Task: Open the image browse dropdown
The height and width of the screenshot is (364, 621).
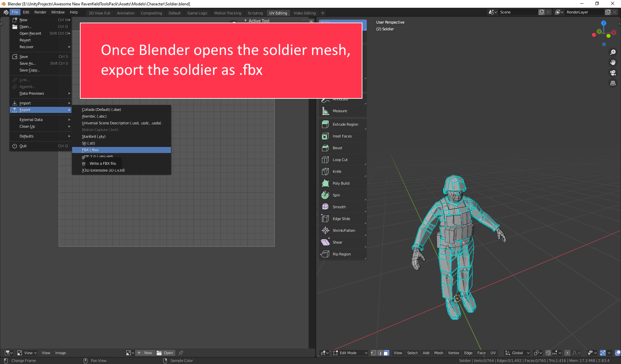Action: coord(130,353)
